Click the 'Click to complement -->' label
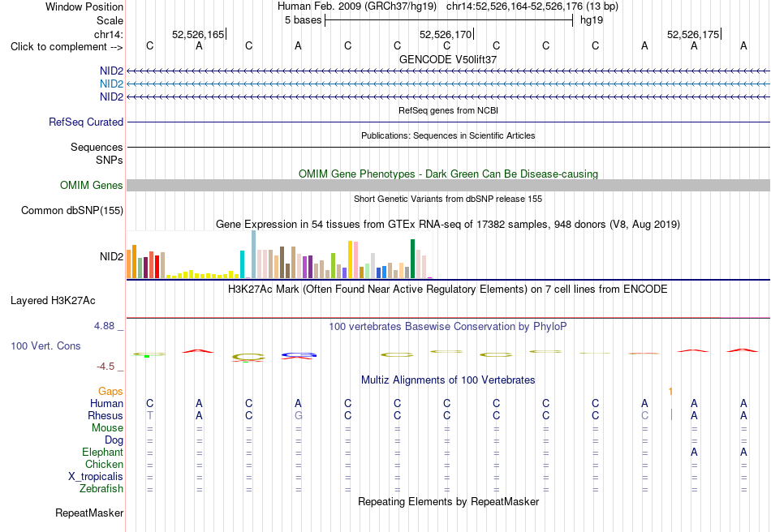Image resolution: width=771 pixels, height=532 pixels. [67, 47]
